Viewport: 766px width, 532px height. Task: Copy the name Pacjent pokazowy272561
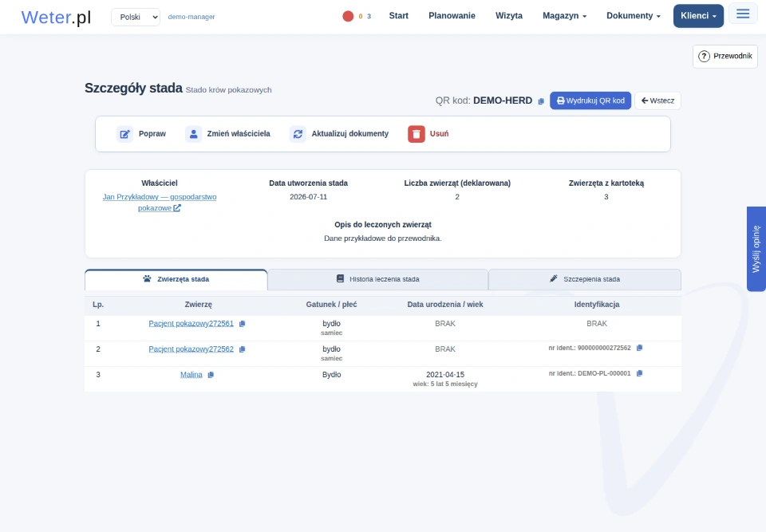point(242,324)
